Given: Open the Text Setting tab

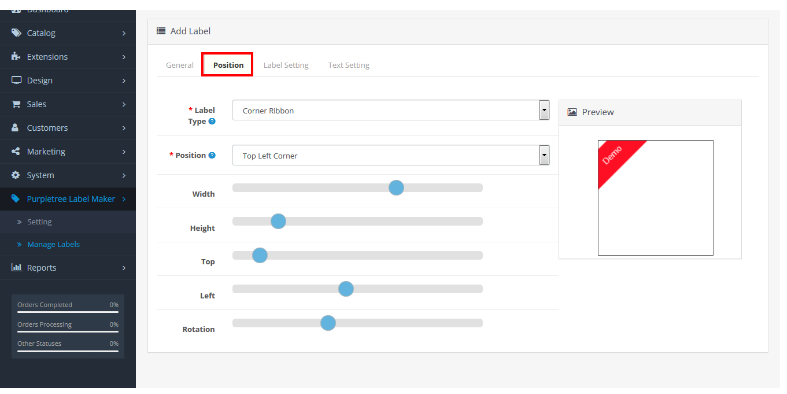Looking at the screenshot, I should coord(349,65).
